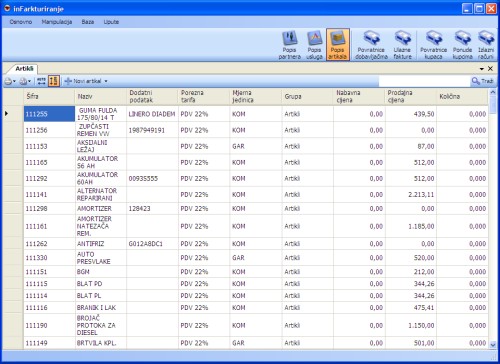Select the GUMA FULDA 175/80/14 T cell
The image size is (500, 364).
coord(101,114)
